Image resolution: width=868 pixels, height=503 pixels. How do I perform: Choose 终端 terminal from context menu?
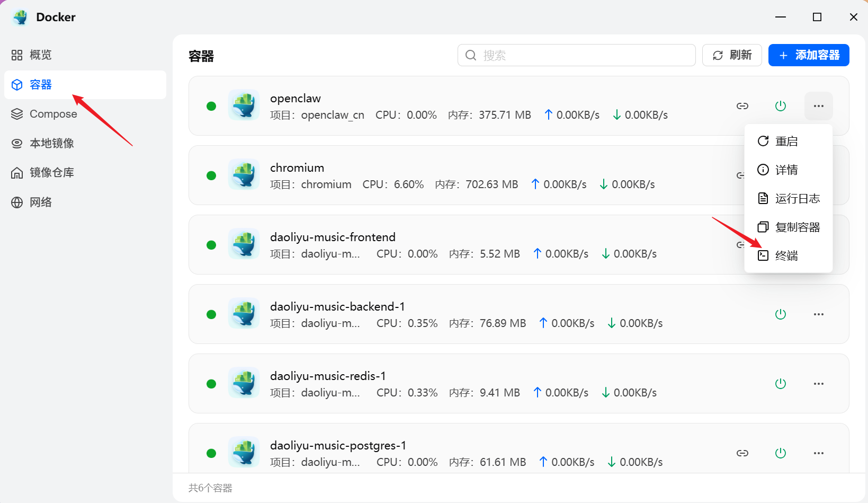pyautogui.click(x=789, y=256)
